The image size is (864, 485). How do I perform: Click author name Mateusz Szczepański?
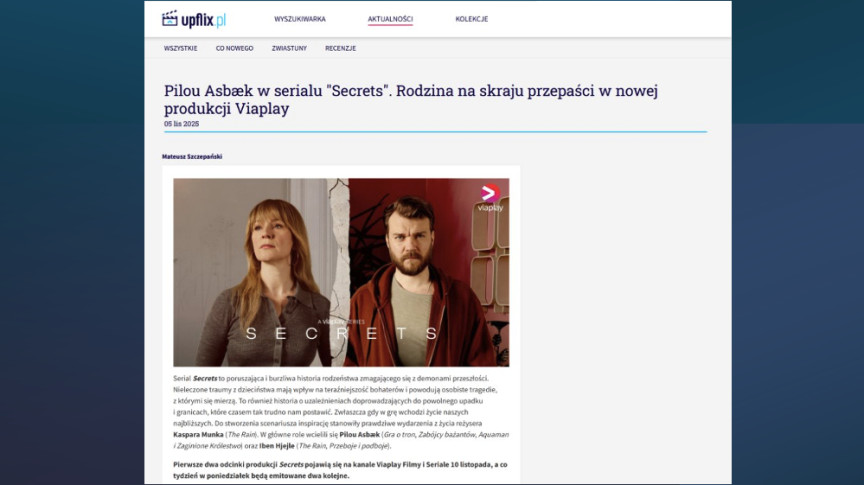click(192, 157)
